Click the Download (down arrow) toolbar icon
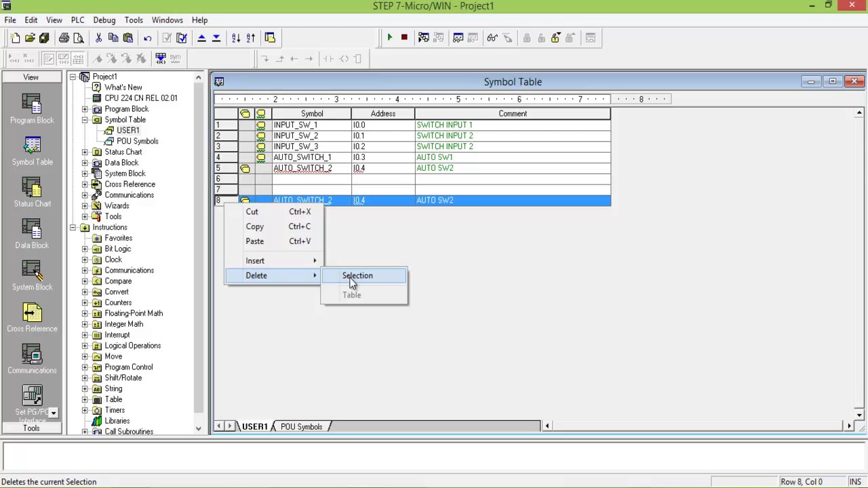 tap(216, 38)
